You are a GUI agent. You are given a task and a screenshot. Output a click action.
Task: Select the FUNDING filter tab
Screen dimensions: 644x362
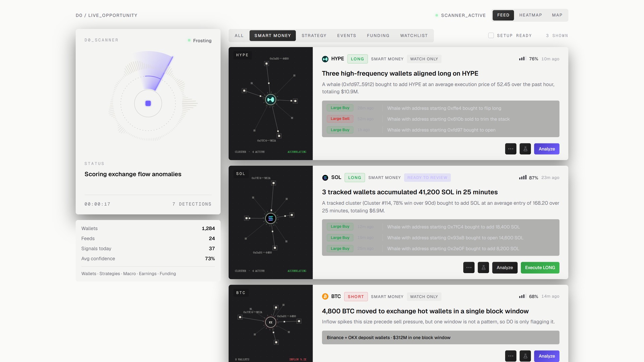tap(378, 36)
